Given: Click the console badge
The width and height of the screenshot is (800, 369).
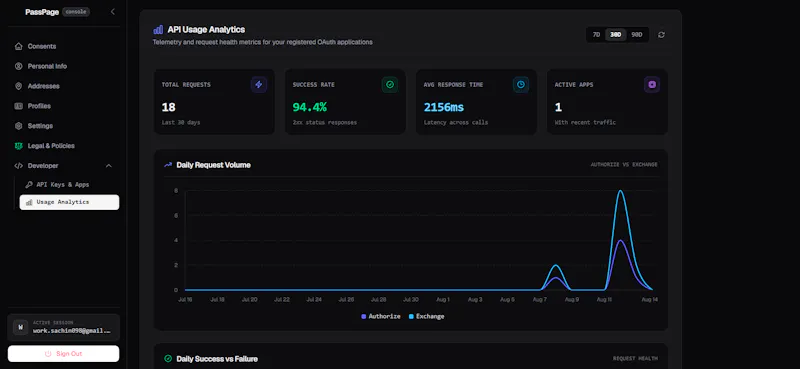Looking at the screenshot, I should 76,12.
